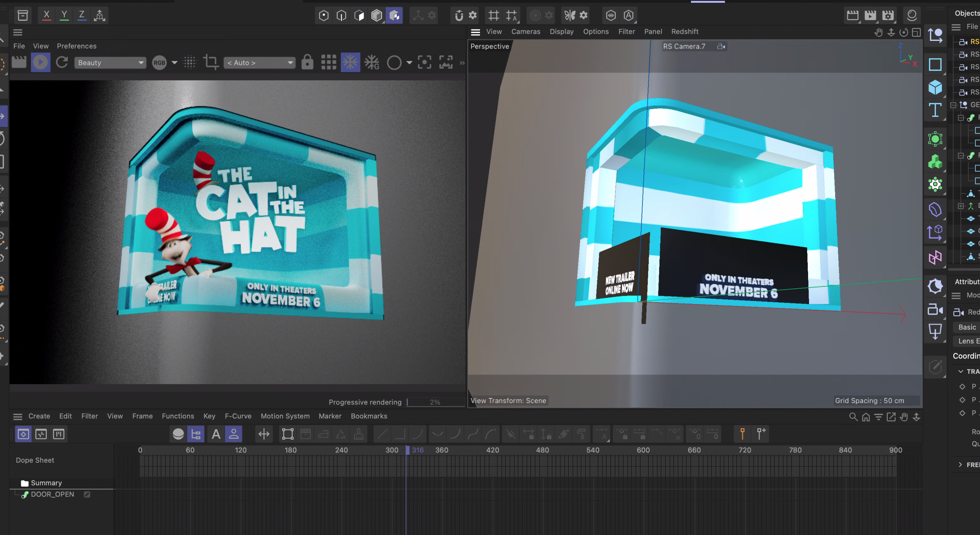Image resolution: width=980 pixels, height=535 pixels.
Task: Collapse the TRA section in Coordinates
Action: 961,371
